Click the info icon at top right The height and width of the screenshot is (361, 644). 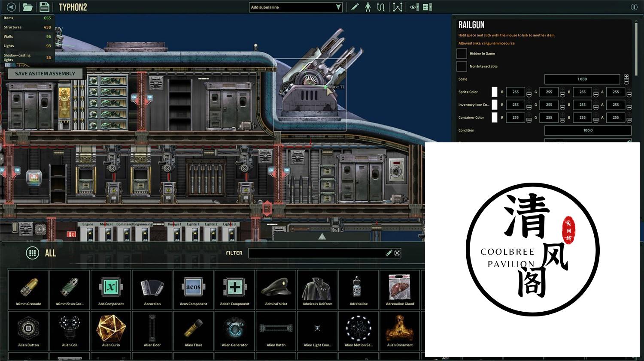point(634,7)
